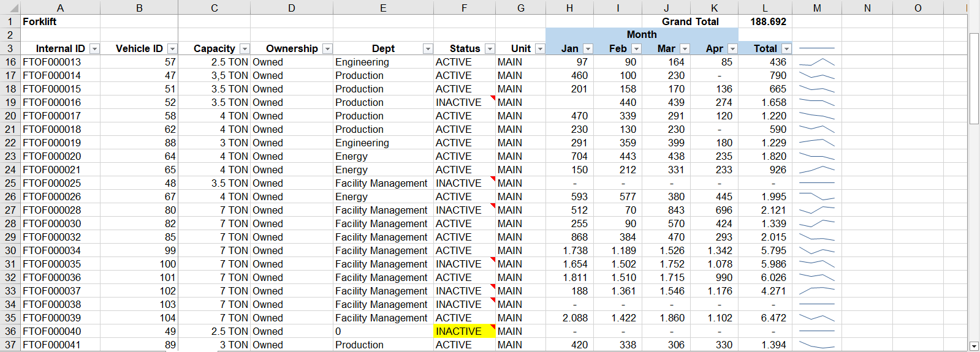The height and width of the screenshot is (352, 980).
Task: Open the Unit filter dropdown
Action: click(x=540, y=49)
